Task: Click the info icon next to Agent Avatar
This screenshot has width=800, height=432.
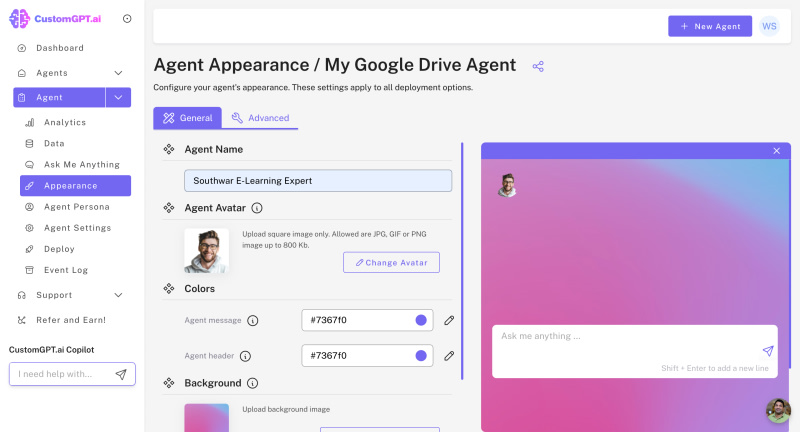Action: pos(257,208)
